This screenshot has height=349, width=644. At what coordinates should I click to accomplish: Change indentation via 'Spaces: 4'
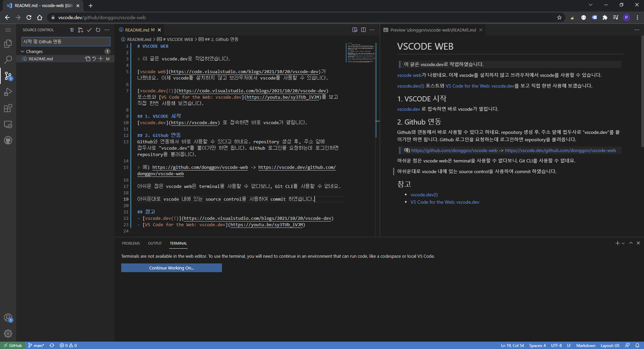coord(537,345)
